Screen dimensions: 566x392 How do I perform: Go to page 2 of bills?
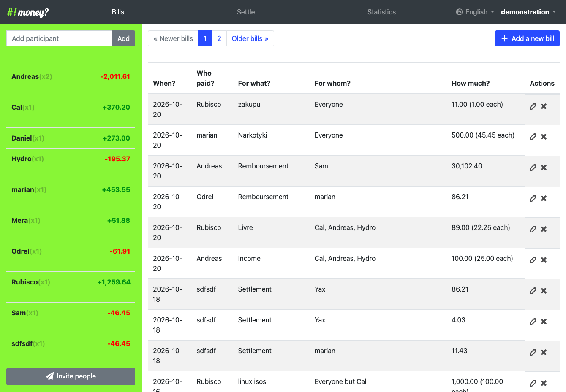tap(219, 38)
